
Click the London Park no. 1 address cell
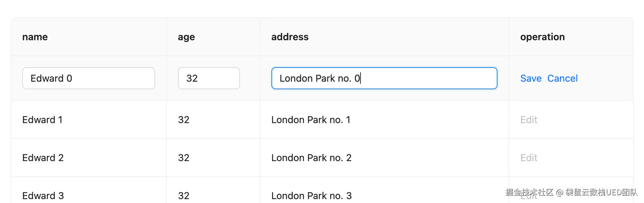click(311, 120)
